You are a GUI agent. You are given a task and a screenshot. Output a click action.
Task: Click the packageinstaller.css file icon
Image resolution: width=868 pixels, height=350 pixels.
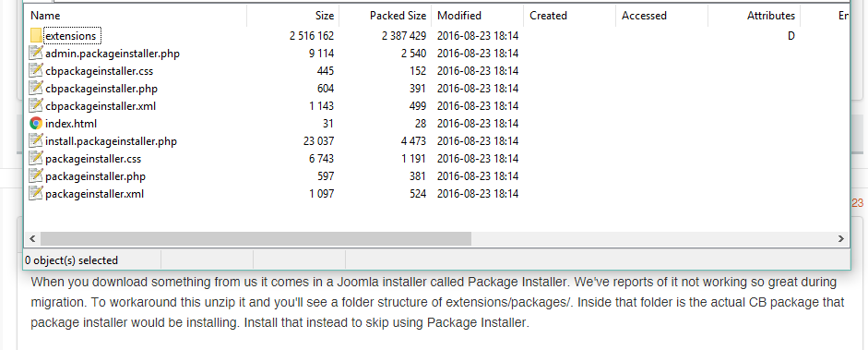pyautogui.click(x=36, y=159)
